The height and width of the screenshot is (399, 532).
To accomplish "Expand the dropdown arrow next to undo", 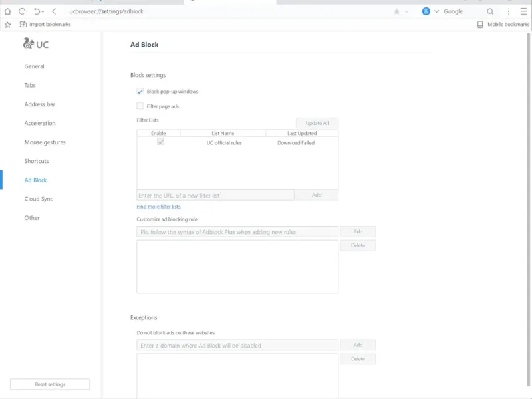I will (43, 11).
